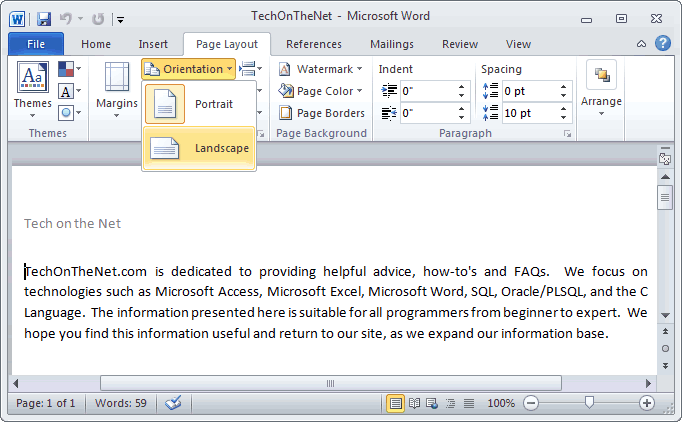Undo the last action
The image size is (682, 422).
(x=66, y=19)
